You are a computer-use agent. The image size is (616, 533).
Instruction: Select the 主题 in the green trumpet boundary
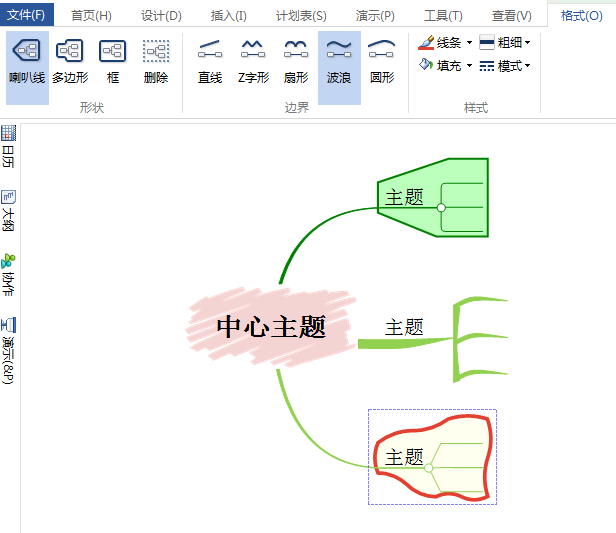[x=404, y=197]
